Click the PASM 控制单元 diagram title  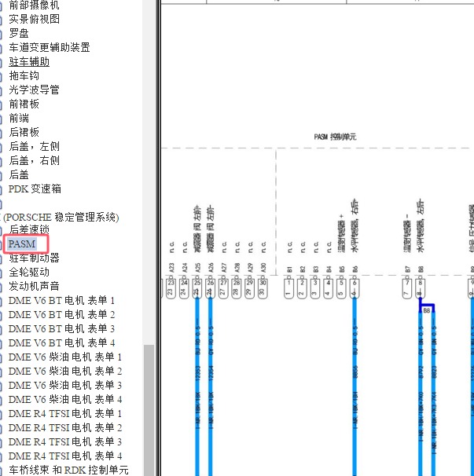point(335,137)
